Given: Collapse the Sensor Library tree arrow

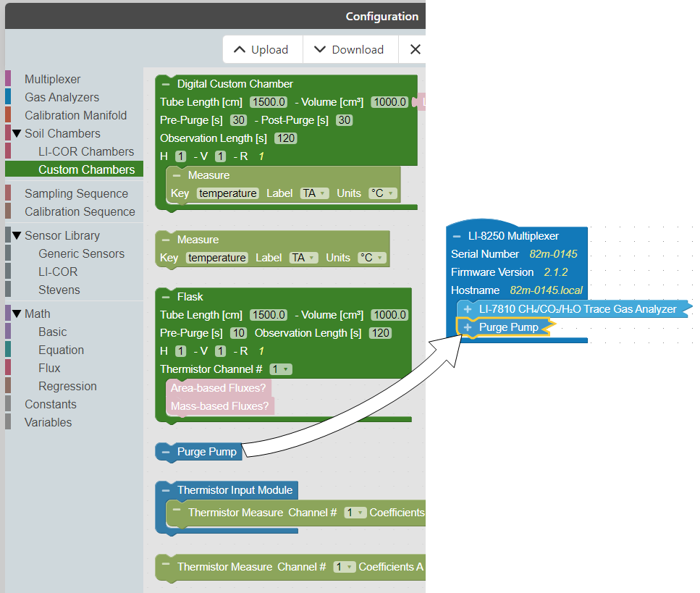Looking at the screenshot, I should (17, 235).
